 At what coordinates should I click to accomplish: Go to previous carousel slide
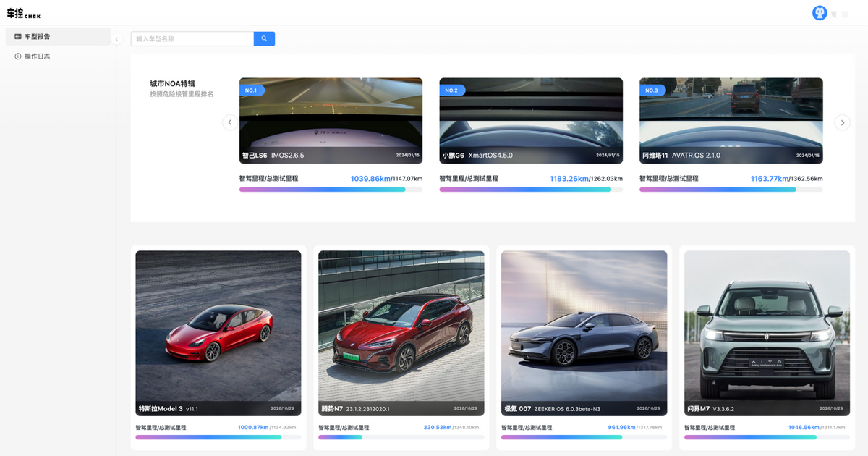point(230,122)
